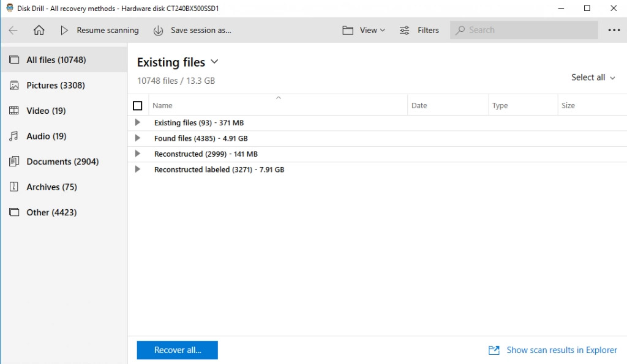Screen dimensions: 627x364
Task: Select All files (10748) category
Action: (x=64, y=60)
